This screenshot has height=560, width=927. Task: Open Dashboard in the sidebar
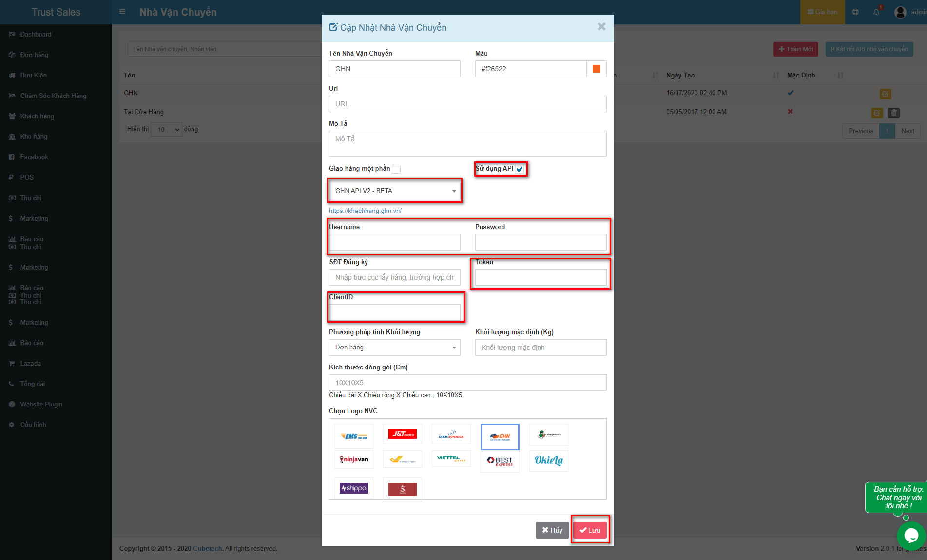pos(36,34)
